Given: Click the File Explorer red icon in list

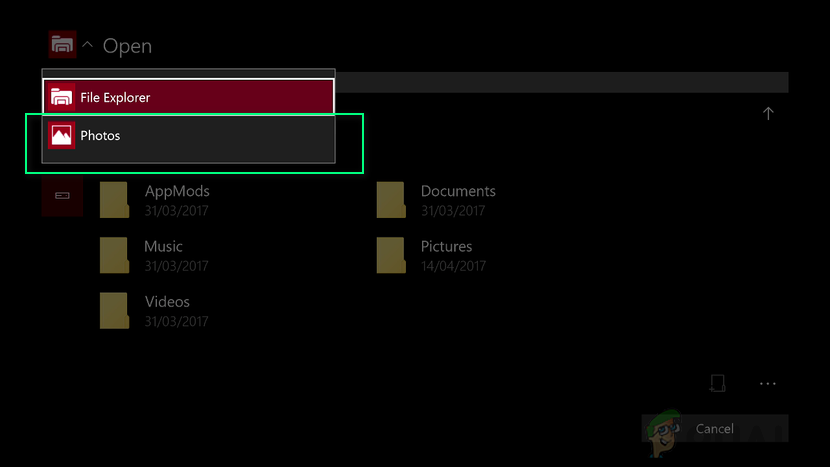Looking at the screenshot, I should pos(61,97).
